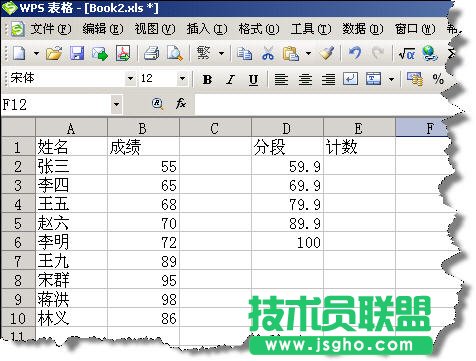476x361 pixels.
Task: Open the 窗口(W) menu
Action: click(415, 29)
